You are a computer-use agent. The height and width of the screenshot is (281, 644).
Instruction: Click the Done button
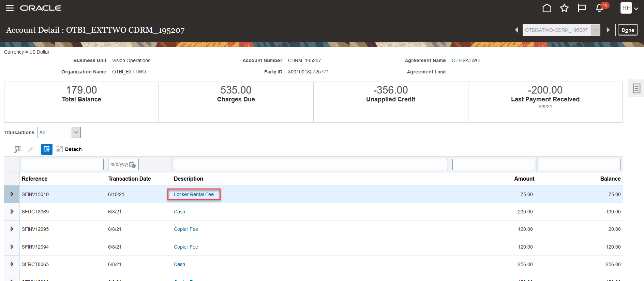[x=628, y=30]
